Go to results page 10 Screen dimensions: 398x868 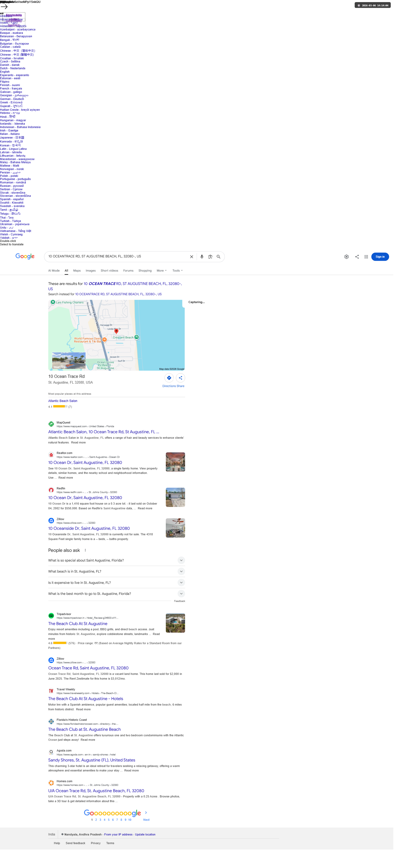(x=130, y=820)
